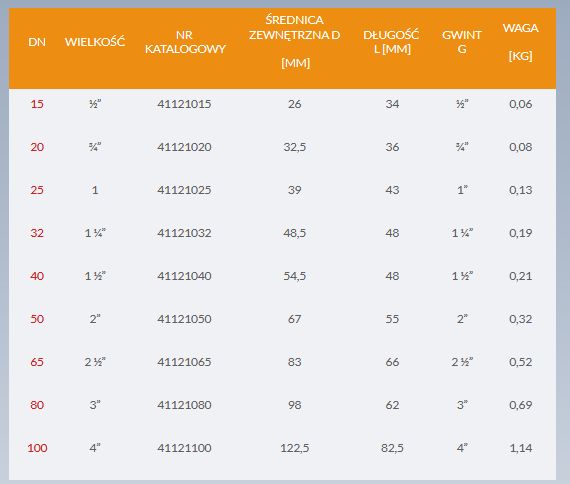Click the red DN 50 value
The width and height of the screenshot is (570, 484).
(x=37, y=319)
